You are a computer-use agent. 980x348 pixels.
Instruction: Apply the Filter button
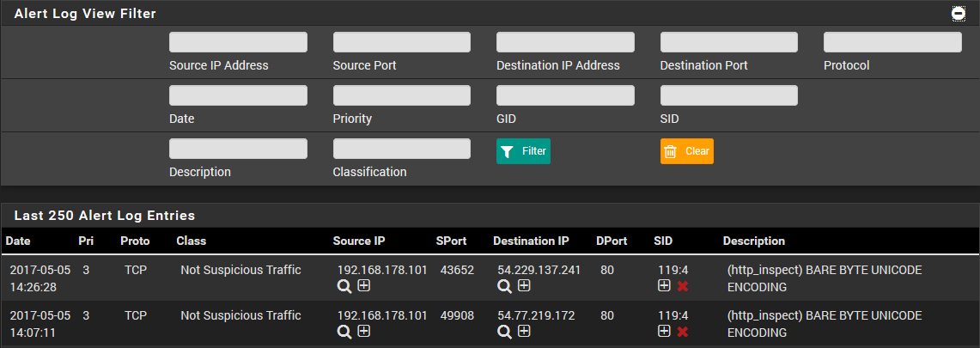pyautogui.click(x=523, y=151)
